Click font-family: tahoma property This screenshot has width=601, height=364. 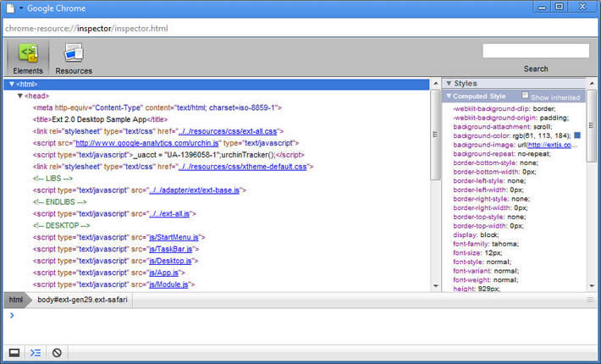(x=486, y=244)
